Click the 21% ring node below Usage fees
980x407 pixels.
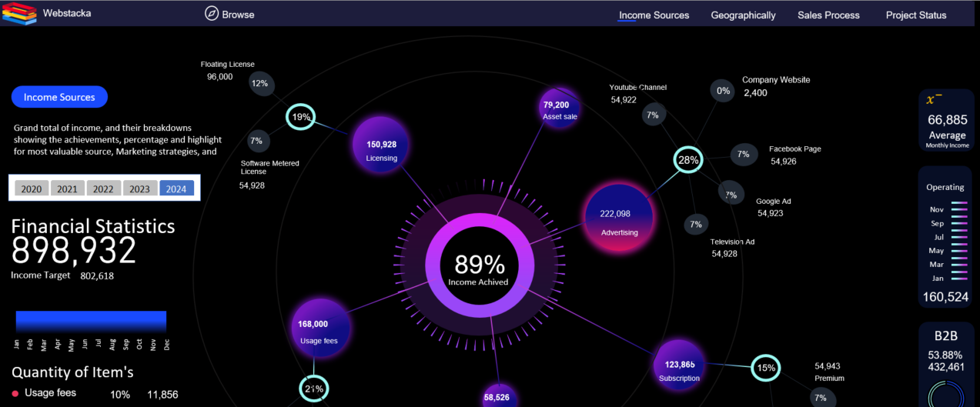(x=313, y=389)
